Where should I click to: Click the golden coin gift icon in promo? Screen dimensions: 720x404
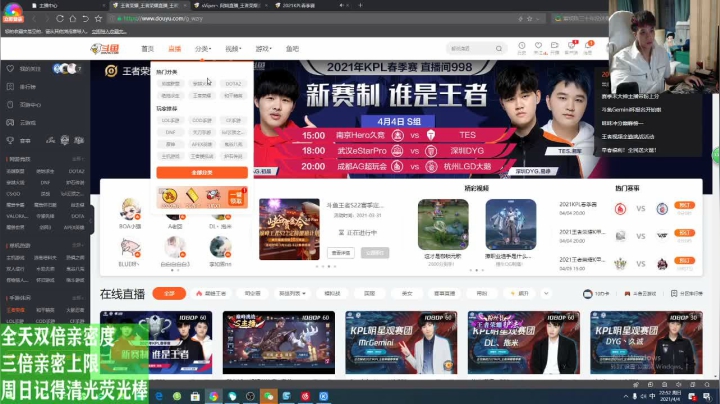169,196
